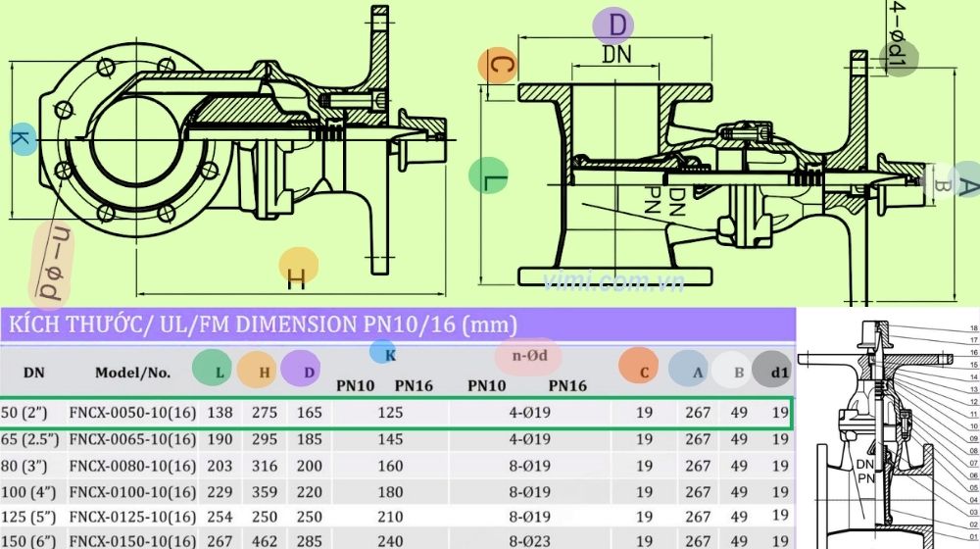Click the H value '316' in the 80 (3") row
Viewport: 980px width, 549px height.
coord(265,467)
